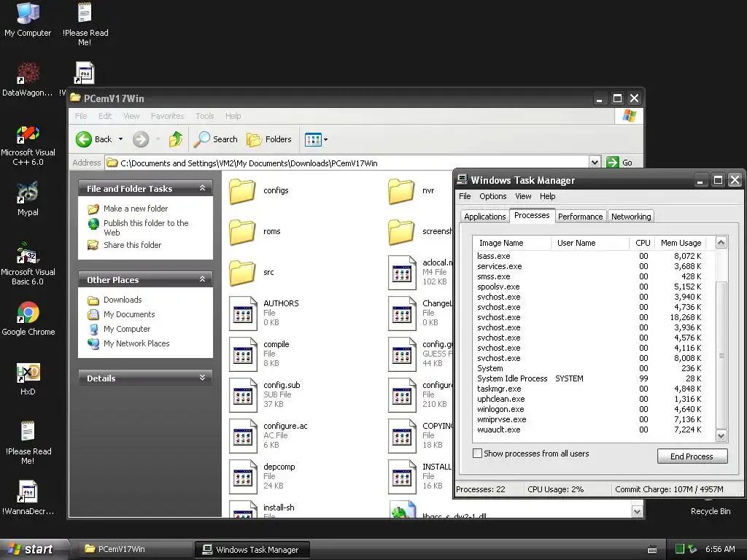Image resolution: width=747 pixels, height=560 pixels.
Task: Switch to the Applications tab
Action: [484, 217]
